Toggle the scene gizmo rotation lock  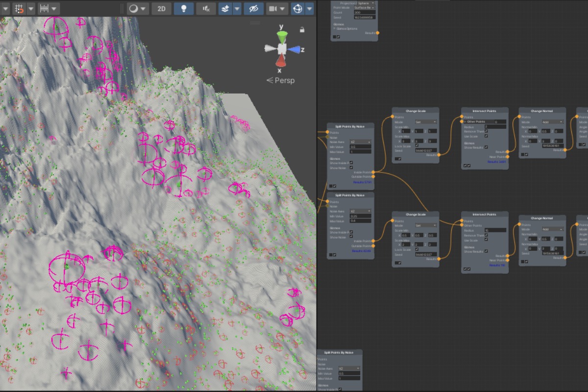click(x=302, y=30)
